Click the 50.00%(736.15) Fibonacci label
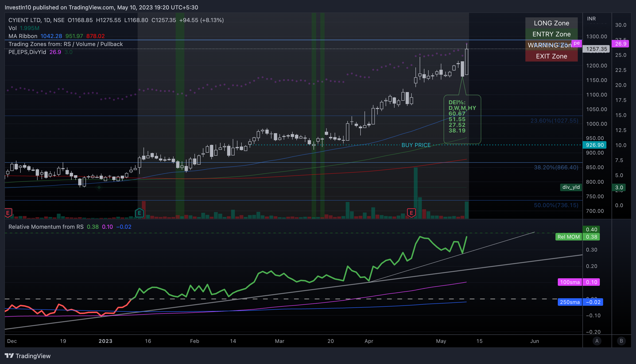 [556, 205]
